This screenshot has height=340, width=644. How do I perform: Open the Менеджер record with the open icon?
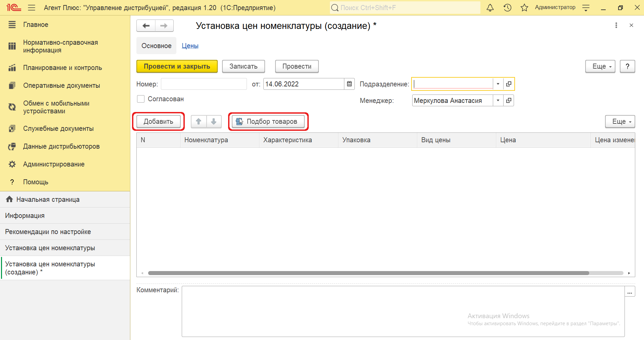(509, 101)
